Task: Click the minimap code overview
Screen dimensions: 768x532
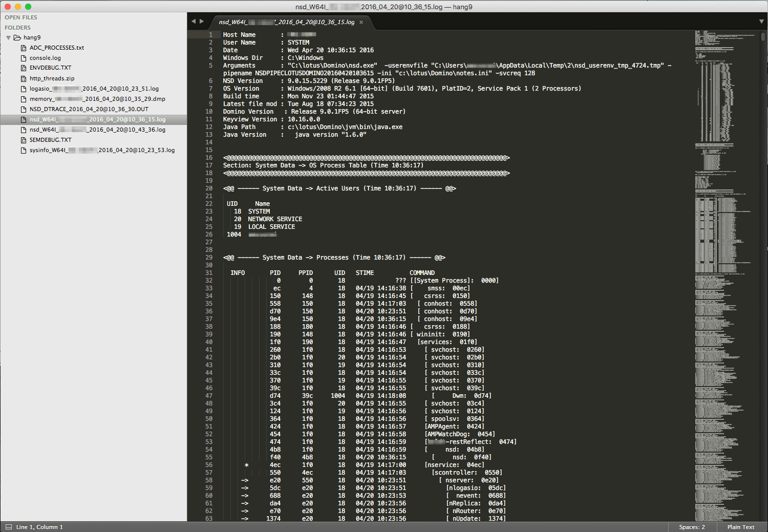Action: coord(726,276)
